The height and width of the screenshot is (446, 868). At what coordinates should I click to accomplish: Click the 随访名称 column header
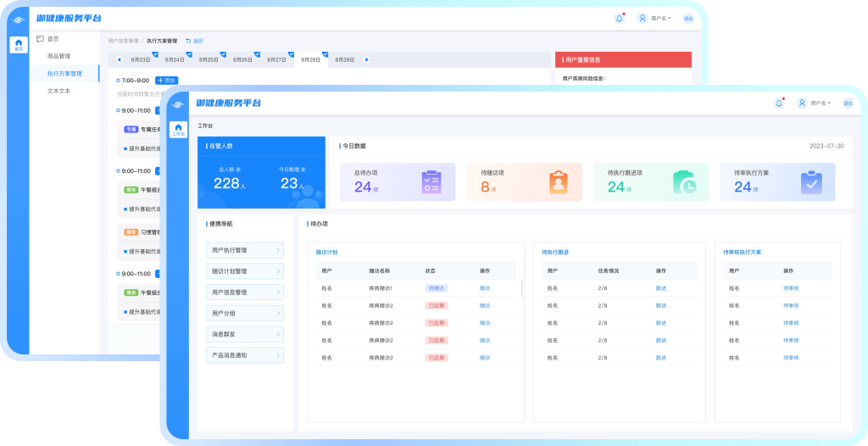379,271
